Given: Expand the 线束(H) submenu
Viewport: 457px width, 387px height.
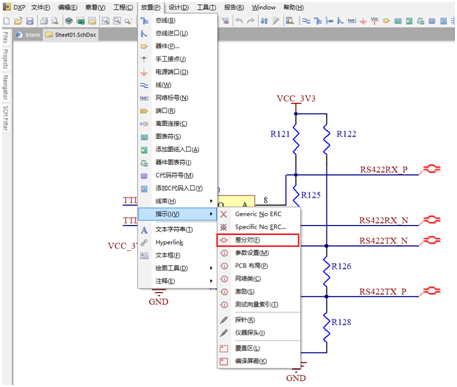Looking at the screenshot, I should [177, 201].
